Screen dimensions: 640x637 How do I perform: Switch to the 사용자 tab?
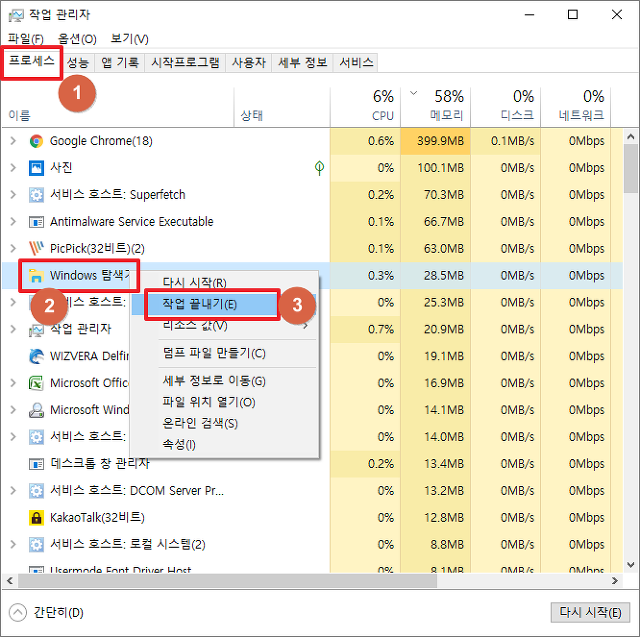249,62
